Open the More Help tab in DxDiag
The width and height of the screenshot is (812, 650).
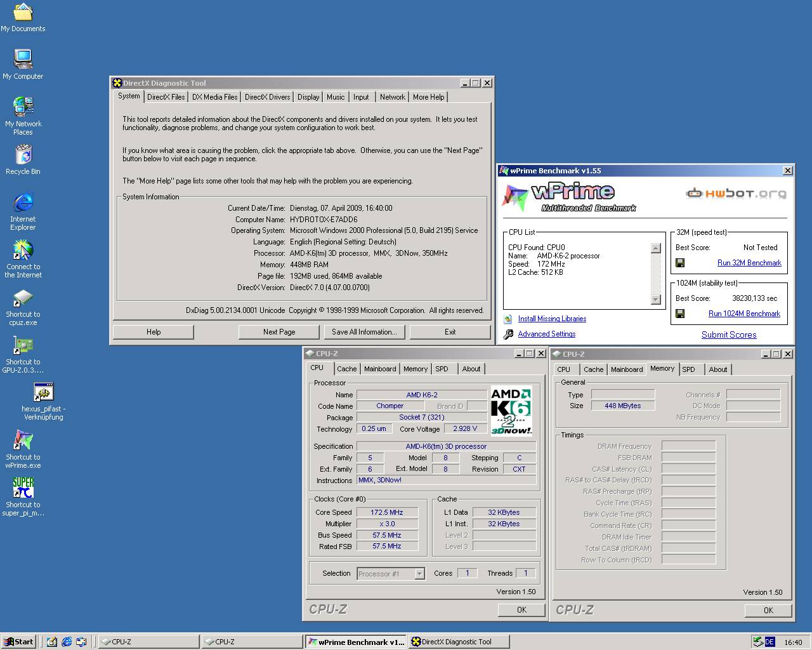pyautogui.click(x=429, y=97)
